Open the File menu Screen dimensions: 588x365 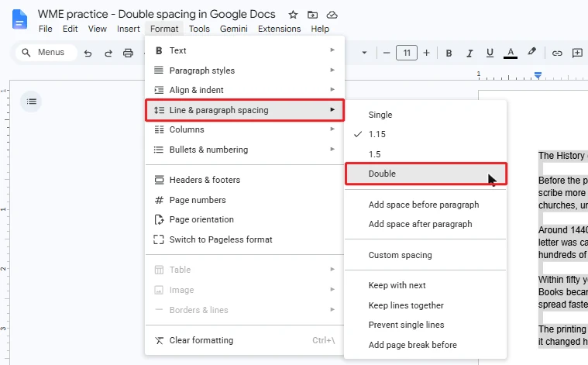46,29
